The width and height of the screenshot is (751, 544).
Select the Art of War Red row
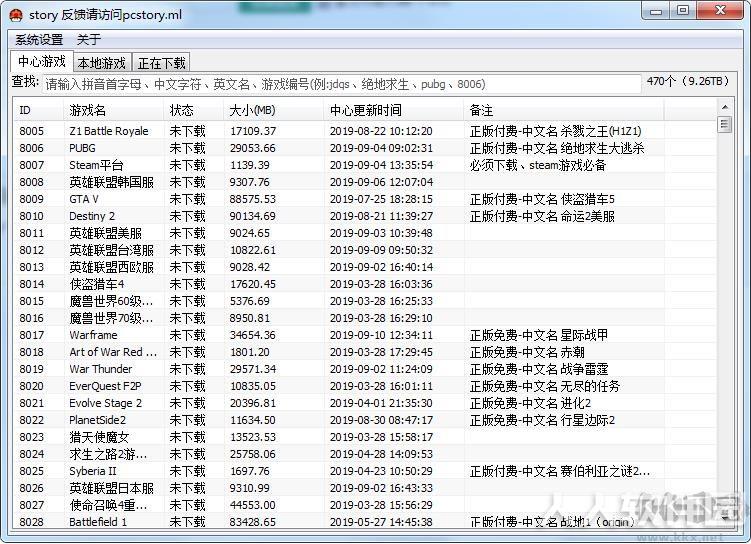365,352
